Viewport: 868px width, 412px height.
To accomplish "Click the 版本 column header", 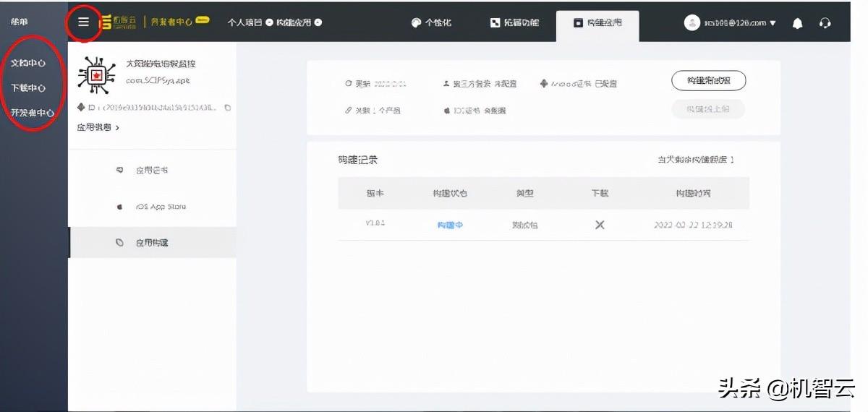I will [375, 193].
